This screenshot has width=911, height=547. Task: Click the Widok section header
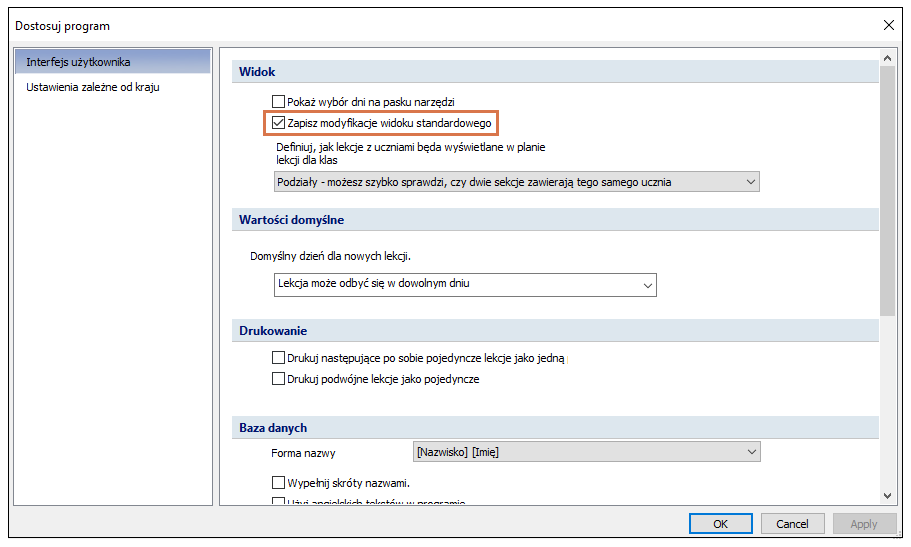pos(555,71)
